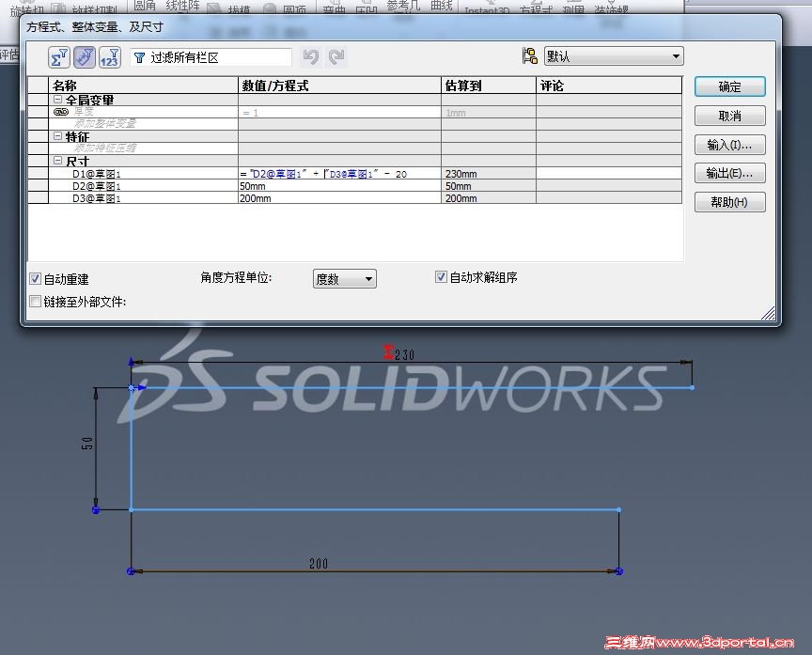Click the 50mm value cell of D2
The image size is (812, 655).
point(339,186)
